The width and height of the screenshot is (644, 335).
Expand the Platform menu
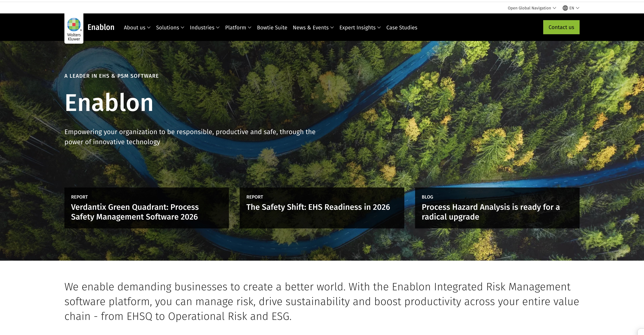pos(238,28)
